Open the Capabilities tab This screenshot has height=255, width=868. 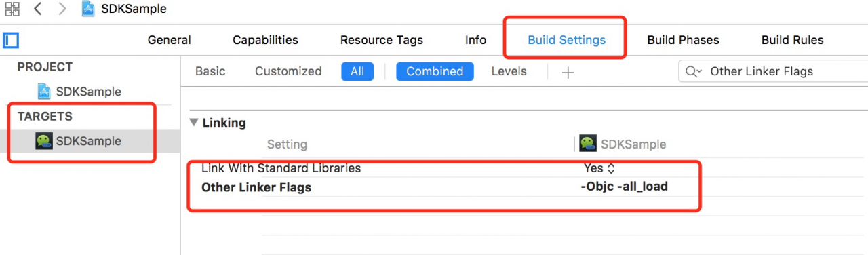tap(265, 40)
